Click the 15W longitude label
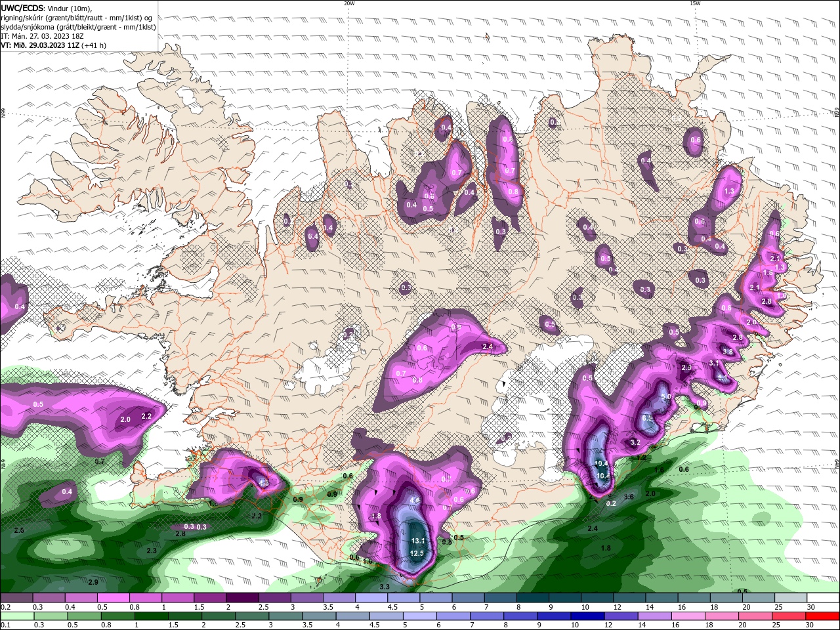The width and height of the screenshot is (840, 630). tap(695, 3)
